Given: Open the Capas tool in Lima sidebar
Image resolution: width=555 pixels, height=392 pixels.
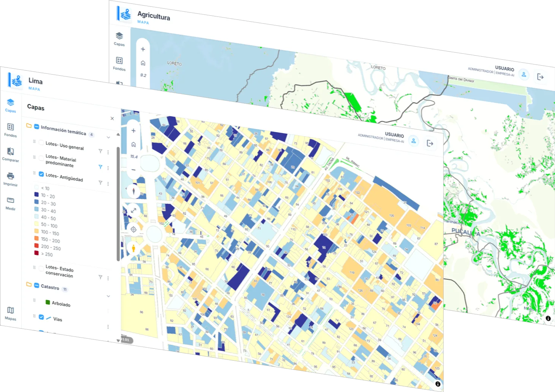Looking at the screenshot, I should [x=10, y=105].
